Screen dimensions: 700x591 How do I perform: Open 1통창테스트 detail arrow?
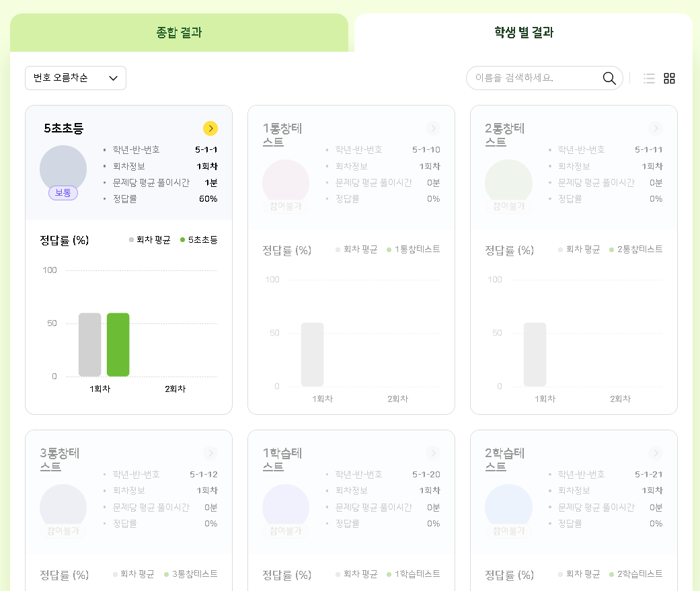pos(433,128)
